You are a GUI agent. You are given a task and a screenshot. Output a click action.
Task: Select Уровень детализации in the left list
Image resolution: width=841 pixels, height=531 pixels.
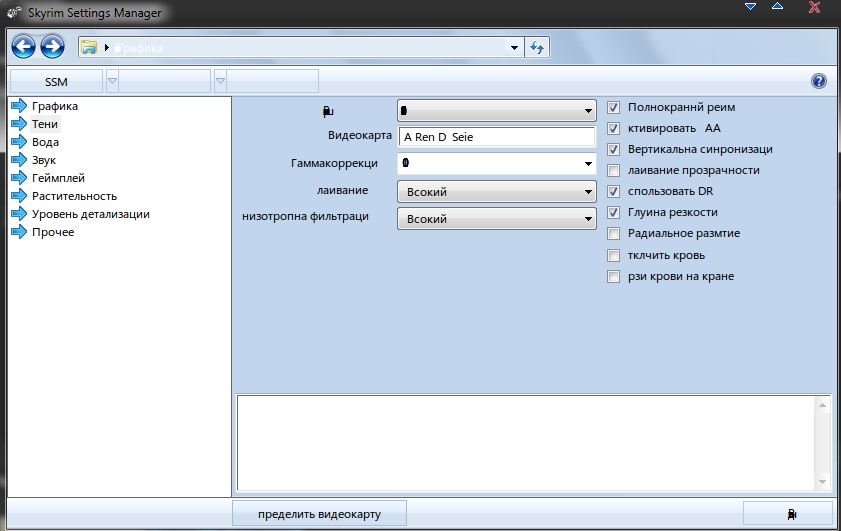(x=90, y=214)
